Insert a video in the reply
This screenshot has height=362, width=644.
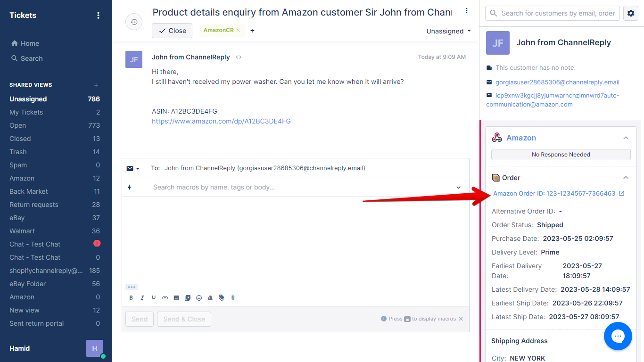188,298
